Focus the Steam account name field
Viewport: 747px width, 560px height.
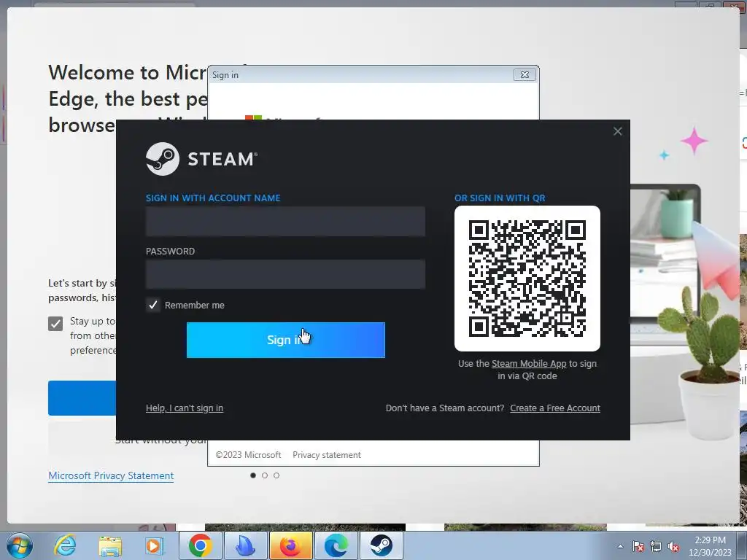point(285,221)
